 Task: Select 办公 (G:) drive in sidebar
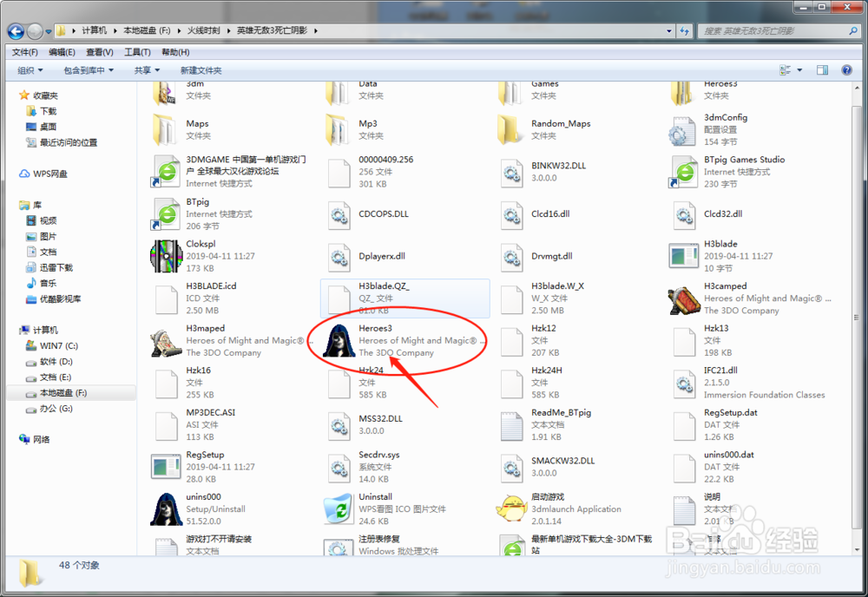click(x=56, y=409)
